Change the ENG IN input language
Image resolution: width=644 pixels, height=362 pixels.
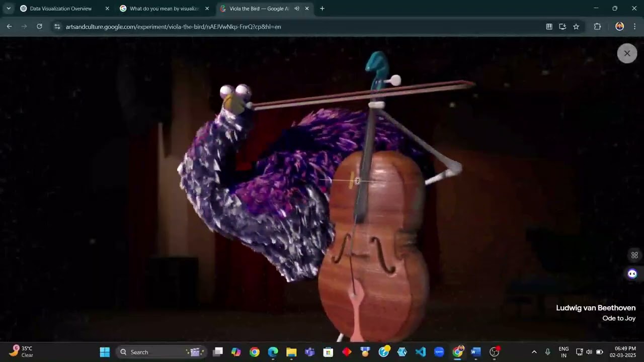[x=563, y=352]
